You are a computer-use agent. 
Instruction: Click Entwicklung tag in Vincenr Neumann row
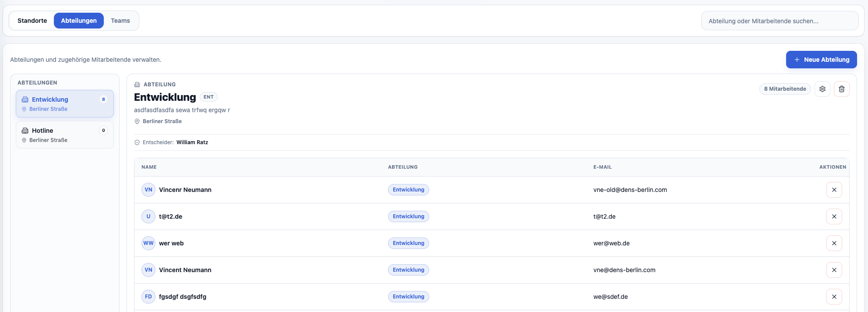pos(409,190)
